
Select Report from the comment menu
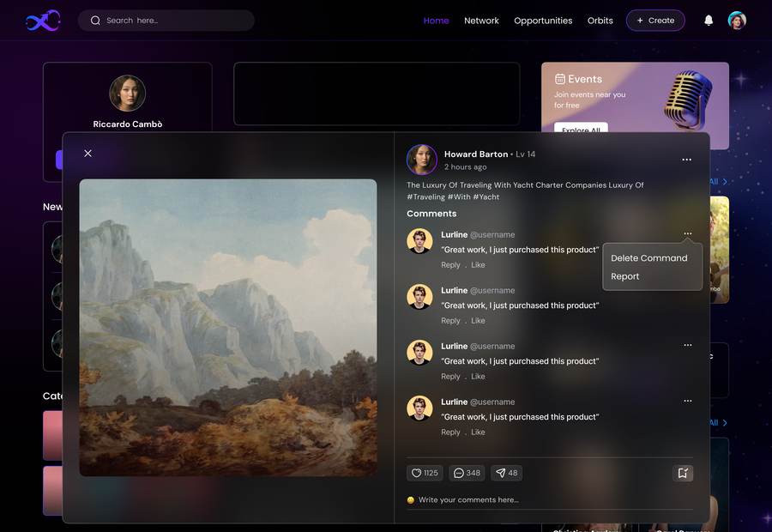tap(624, 276)
